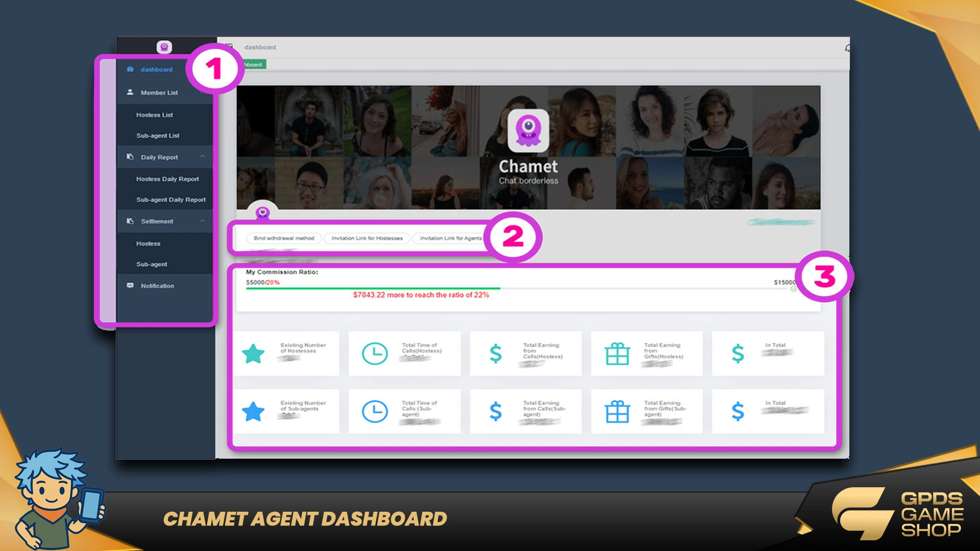
Task: Click the notification bell icon top right
Action: [x=847, y=48]
